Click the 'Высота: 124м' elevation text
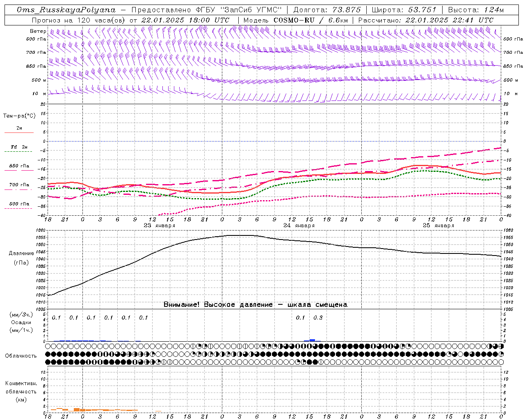The height and width of the screenshot is (420, 525). (476, 10)
